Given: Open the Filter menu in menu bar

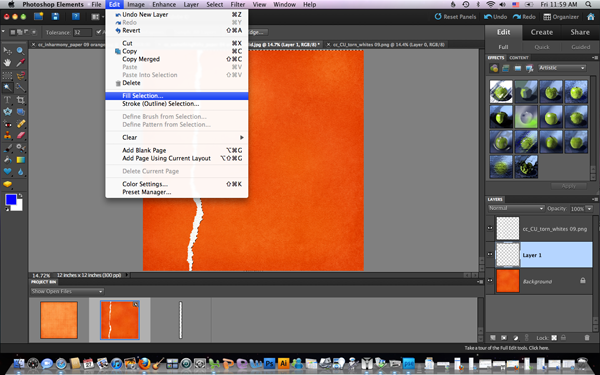Looking at the screenshot, I should (x=238, y=5).
